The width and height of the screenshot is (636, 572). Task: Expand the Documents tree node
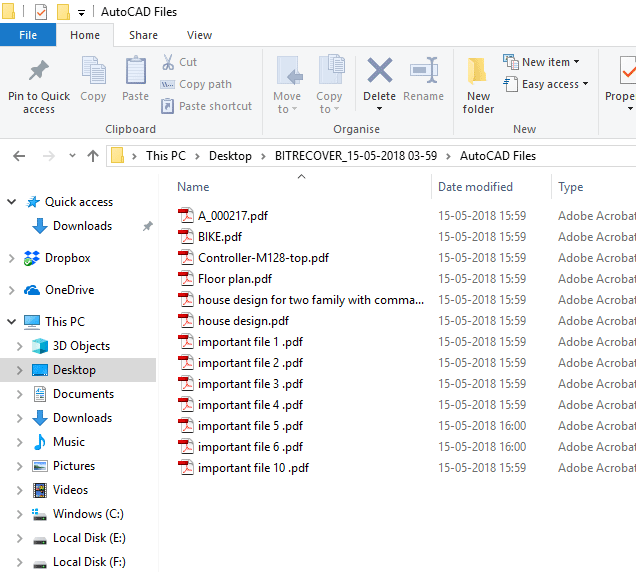coord(19,394)
